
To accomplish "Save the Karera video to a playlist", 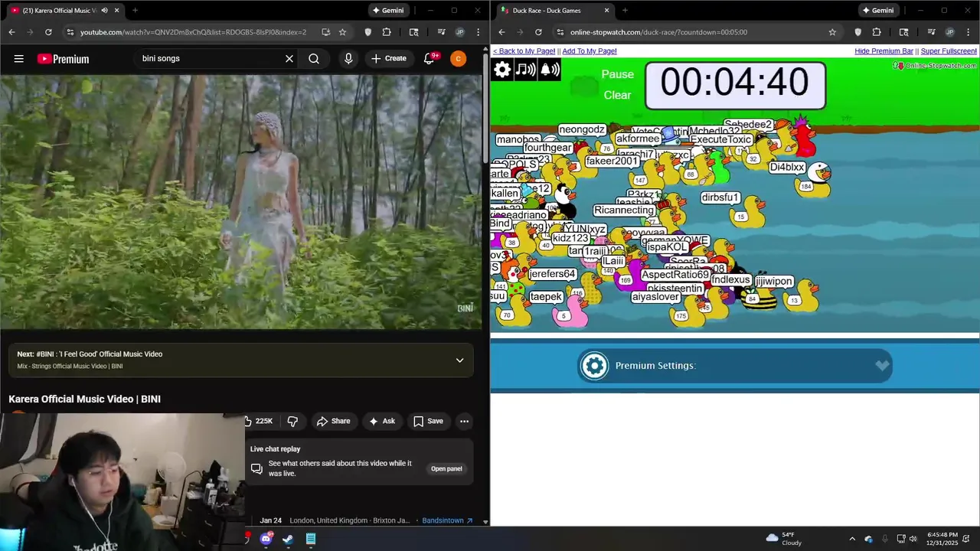I will [x=428, y=421].
